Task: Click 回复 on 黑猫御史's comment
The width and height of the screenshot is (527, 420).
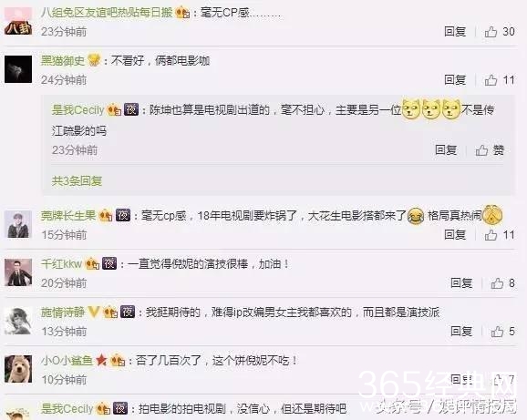Action: pos(455,80)
